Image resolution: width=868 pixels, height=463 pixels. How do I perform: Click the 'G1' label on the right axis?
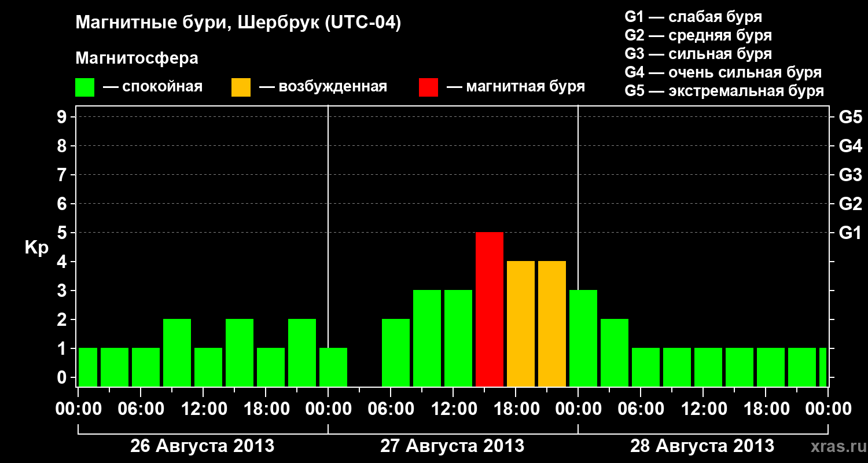[850, 233]
